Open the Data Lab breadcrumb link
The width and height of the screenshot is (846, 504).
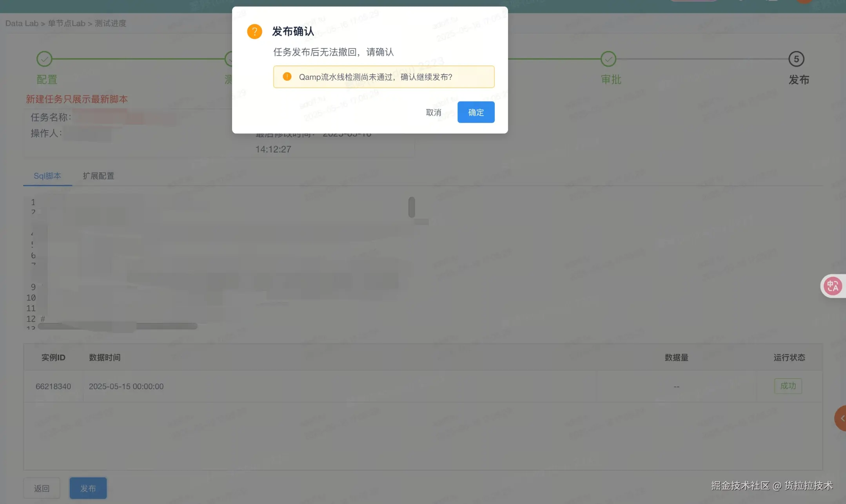[22, 23]
